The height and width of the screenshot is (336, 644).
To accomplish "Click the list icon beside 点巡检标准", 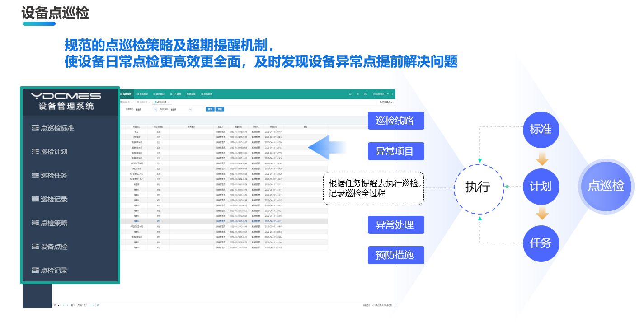I will point(35,128).
